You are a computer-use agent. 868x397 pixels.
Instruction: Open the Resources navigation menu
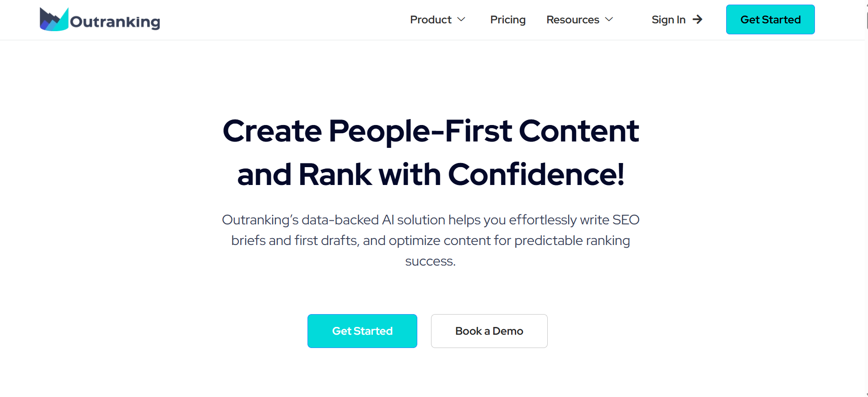pyautogui.click(x=573, y=20)
